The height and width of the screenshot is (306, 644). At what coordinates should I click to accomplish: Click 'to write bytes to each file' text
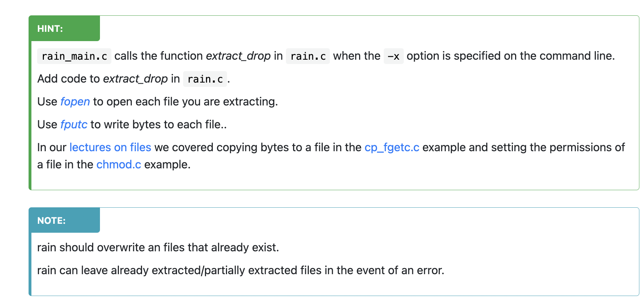pos(159,125)
